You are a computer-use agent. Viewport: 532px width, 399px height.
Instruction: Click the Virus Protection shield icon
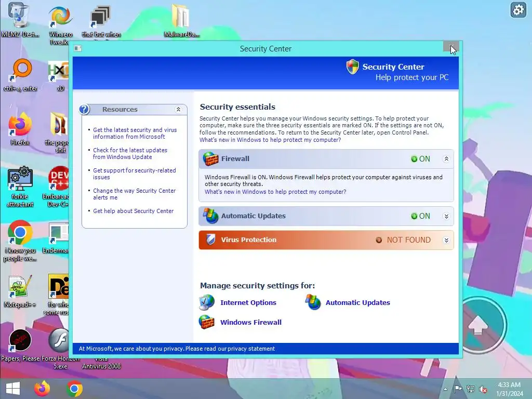[211, 240]
